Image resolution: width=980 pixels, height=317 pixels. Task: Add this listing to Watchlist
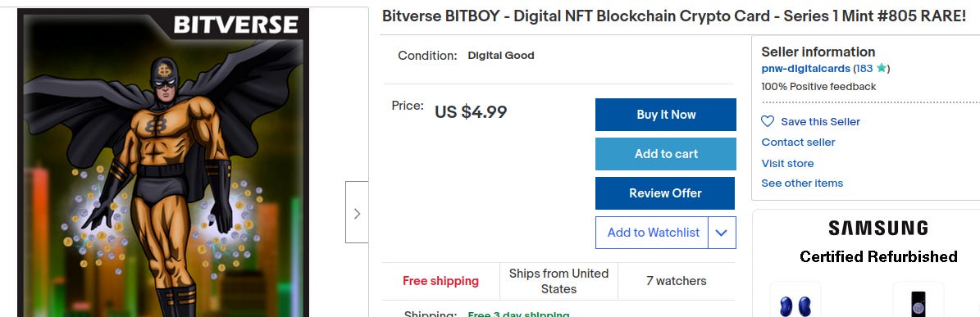point(653,233)
